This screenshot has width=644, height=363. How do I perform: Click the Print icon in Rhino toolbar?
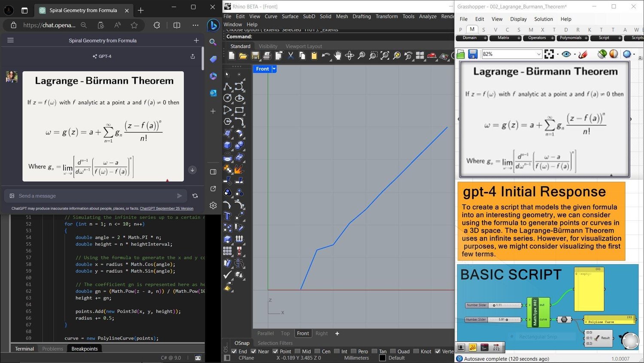pyautogui.click(x=267, y=55)
